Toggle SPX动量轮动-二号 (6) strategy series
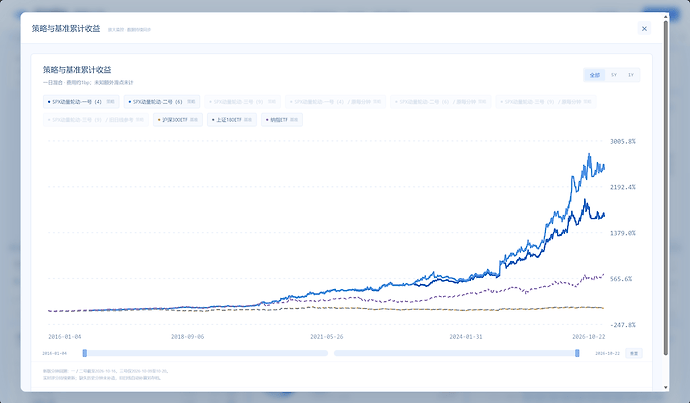Screen dimensions: 690x403 pyautogui.click(x=161, y=102)
